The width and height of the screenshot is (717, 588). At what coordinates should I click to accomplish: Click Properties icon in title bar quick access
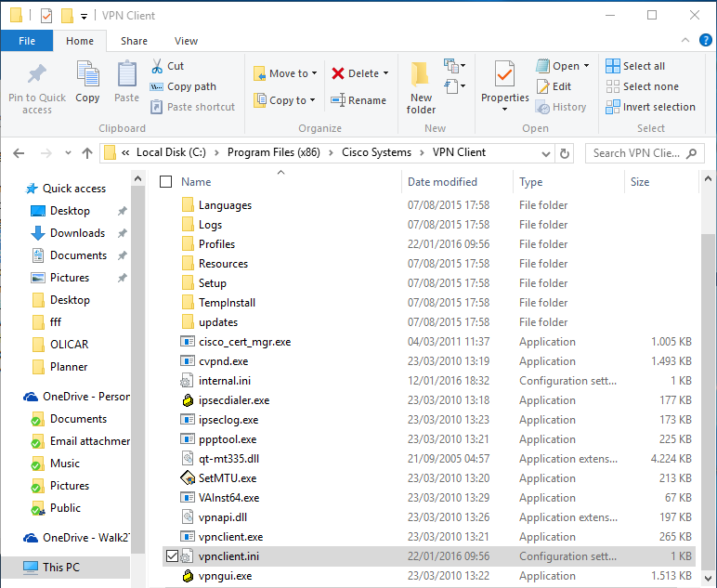pyautogui.click(x=46, y=16)
